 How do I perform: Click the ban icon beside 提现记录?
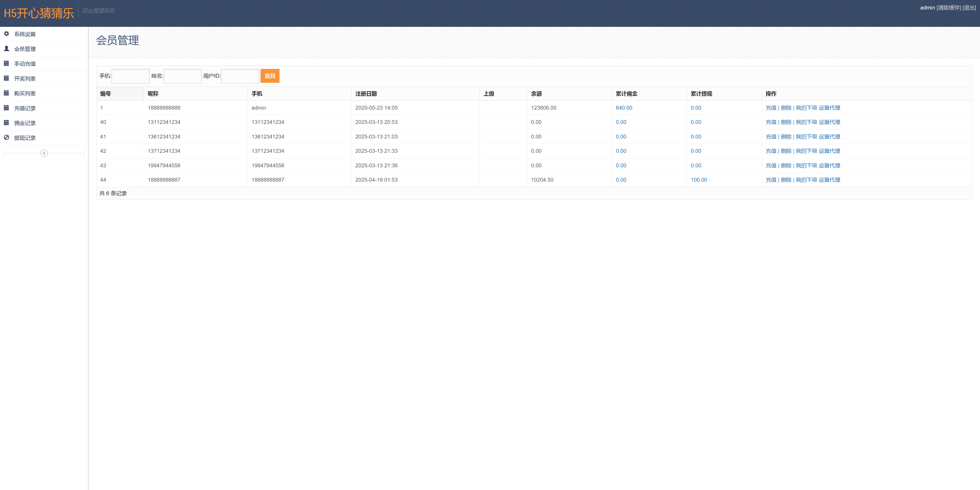[x=6, y=138]
